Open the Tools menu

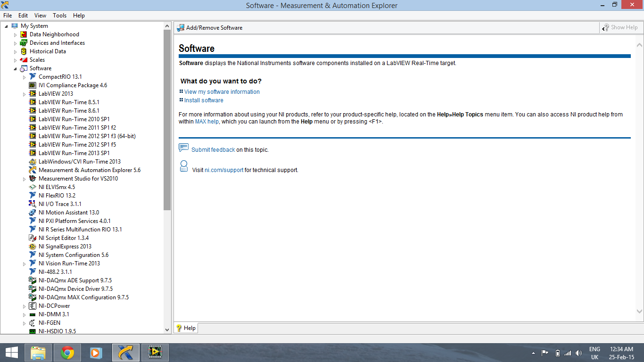[59, 16]
